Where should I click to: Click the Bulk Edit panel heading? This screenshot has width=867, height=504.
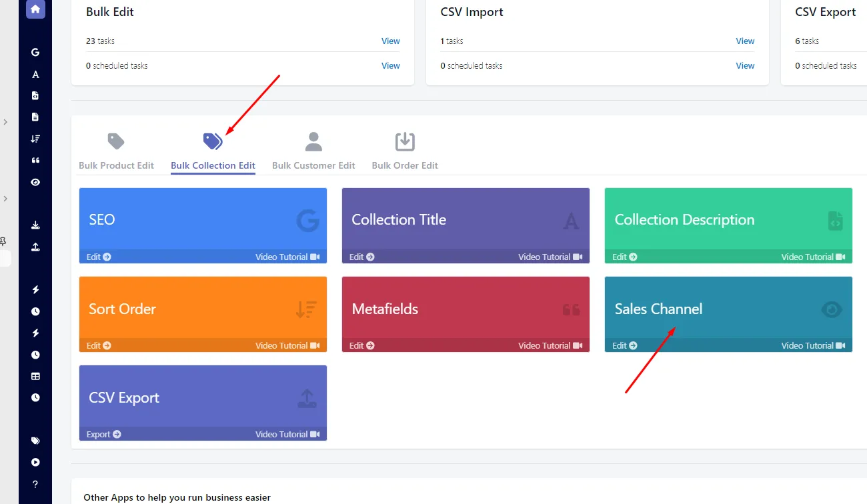[110, 12]
